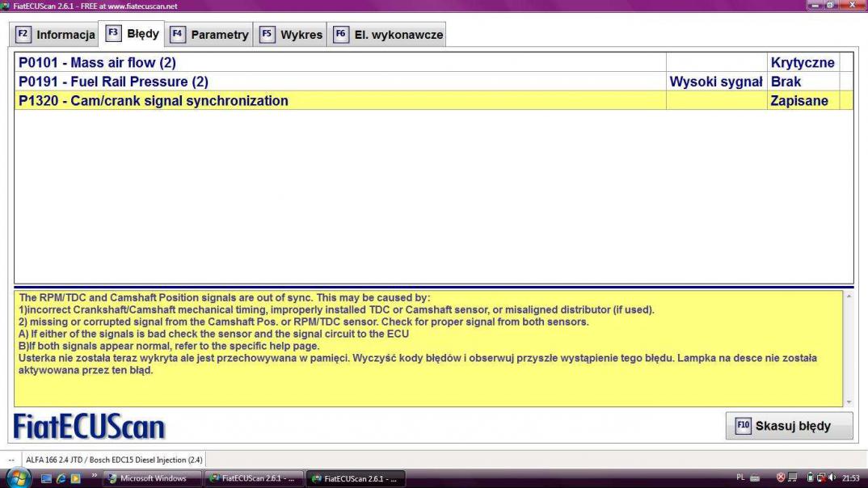Viewport: 868px width, 488px height.
Task: Click the active FiatECUScan taskbar button
Action: (x=356, y=478)
